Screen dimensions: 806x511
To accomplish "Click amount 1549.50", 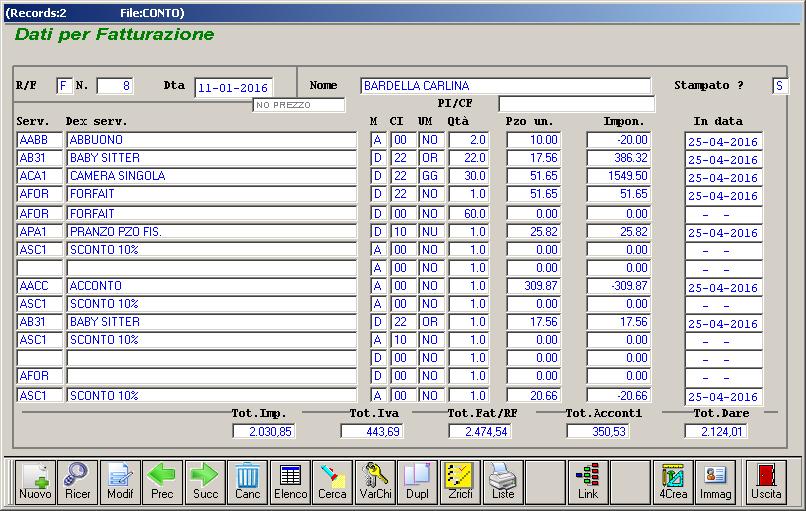I will (x=619, y=176).
